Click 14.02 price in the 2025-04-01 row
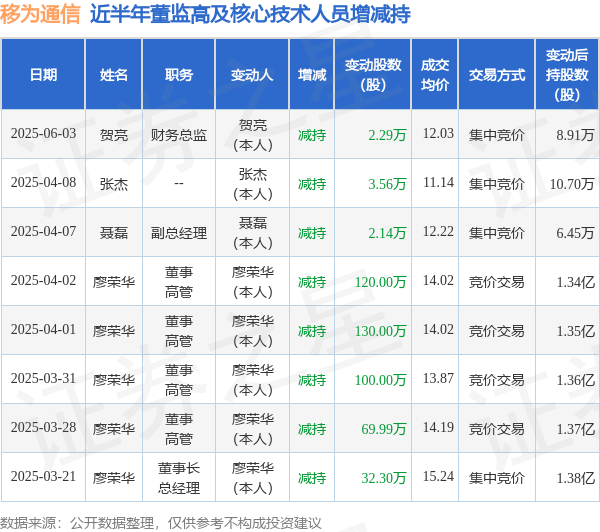This screenshot has width=600, height=532. coord(438,330)
